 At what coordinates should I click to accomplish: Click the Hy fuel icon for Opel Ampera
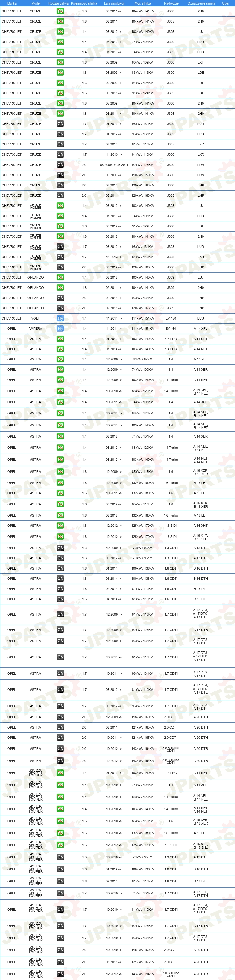coord(60,329)
